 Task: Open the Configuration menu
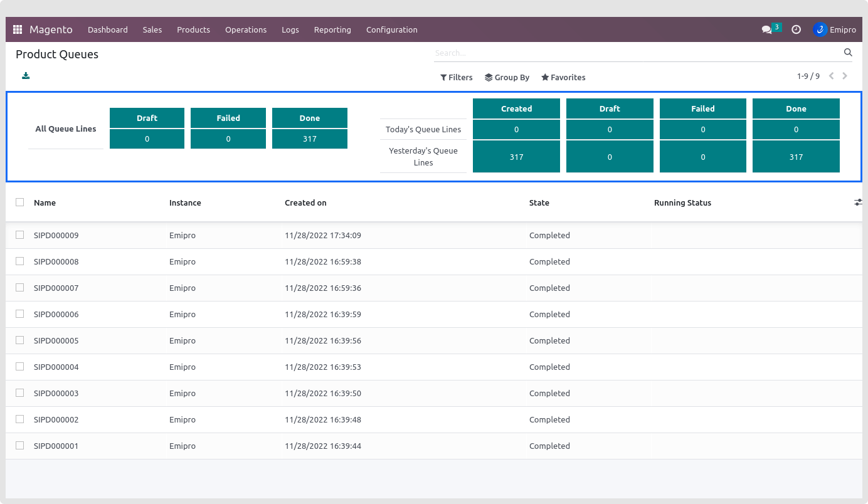(391, 29)
